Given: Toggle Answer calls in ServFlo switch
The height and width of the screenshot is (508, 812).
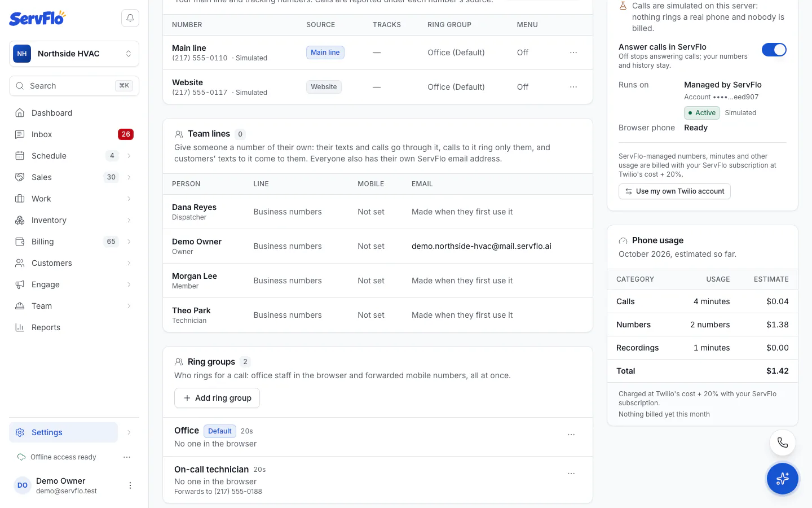Looking at the screenshot, I should [774, 50].
